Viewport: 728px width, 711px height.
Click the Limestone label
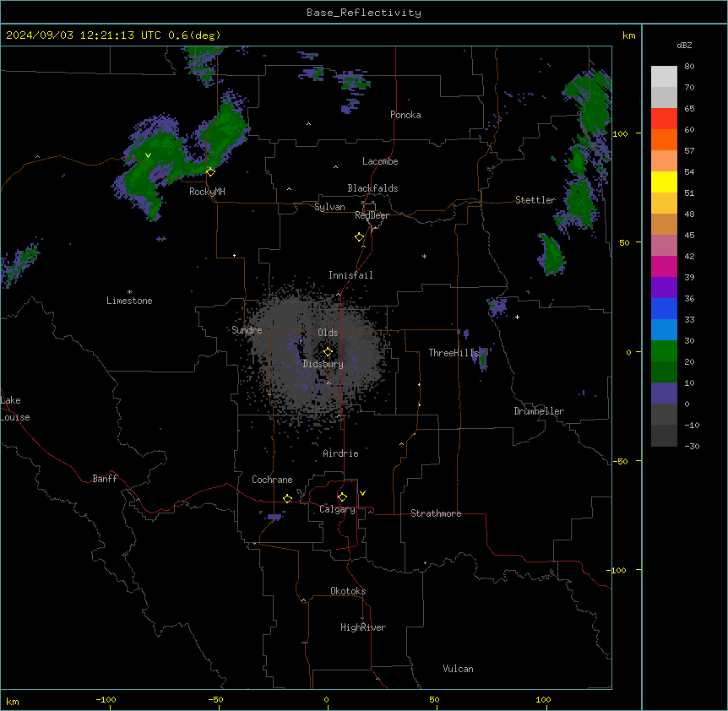pos(129,301)
